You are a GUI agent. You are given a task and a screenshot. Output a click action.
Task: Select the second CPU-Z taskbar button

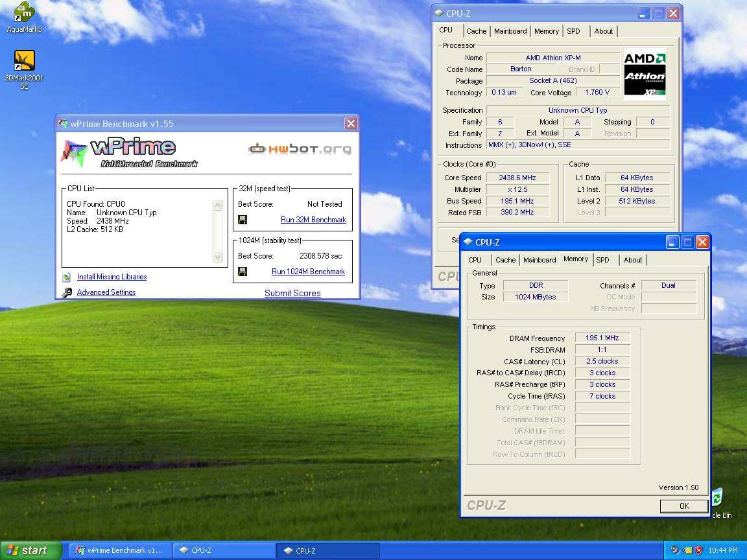[x=328, y=550]
